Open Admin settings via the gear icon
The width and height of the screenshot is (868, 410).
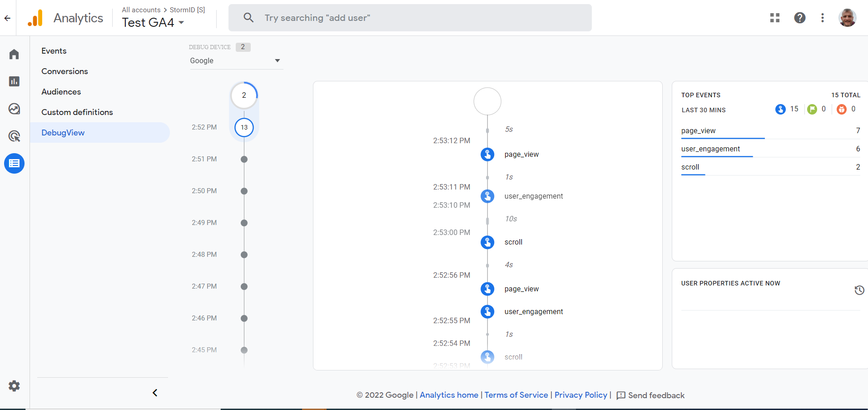point(14,386)
